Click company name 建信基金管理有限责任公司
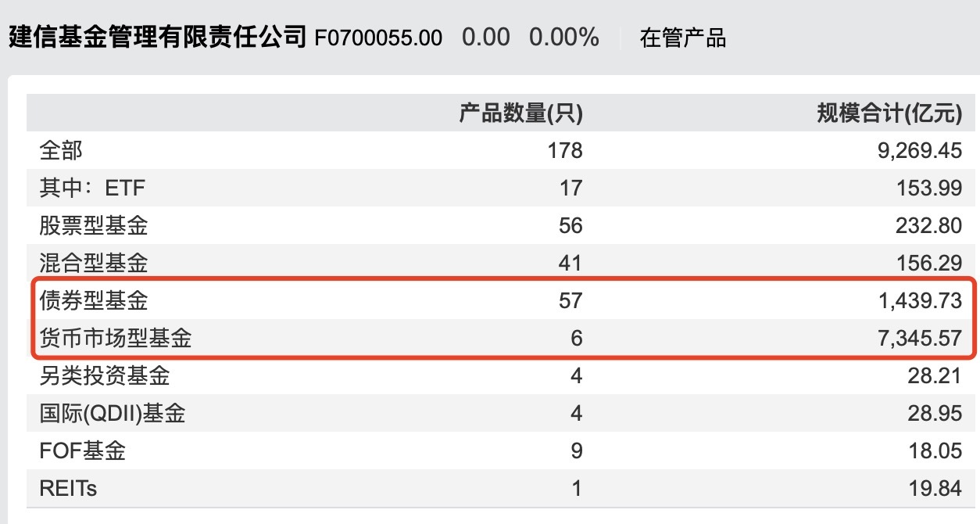The image size is (980, 524). [x=156, y=37]
